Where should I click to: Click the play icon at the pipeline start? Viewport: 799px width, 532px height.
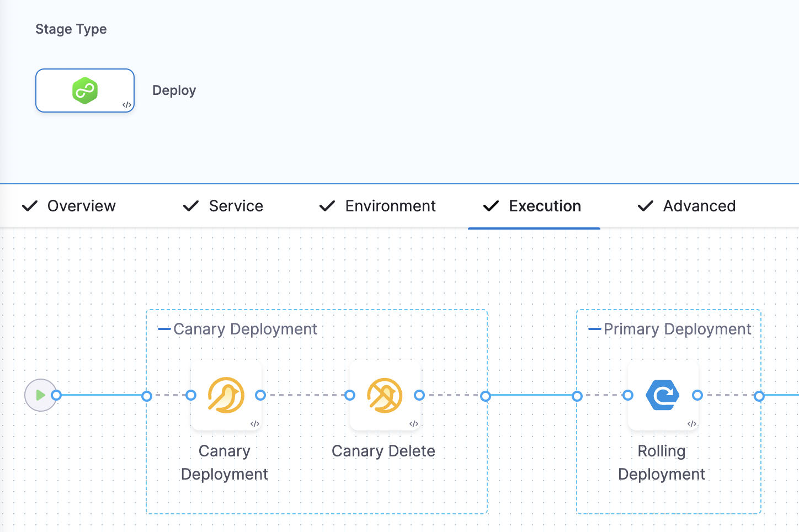[41, 395]
